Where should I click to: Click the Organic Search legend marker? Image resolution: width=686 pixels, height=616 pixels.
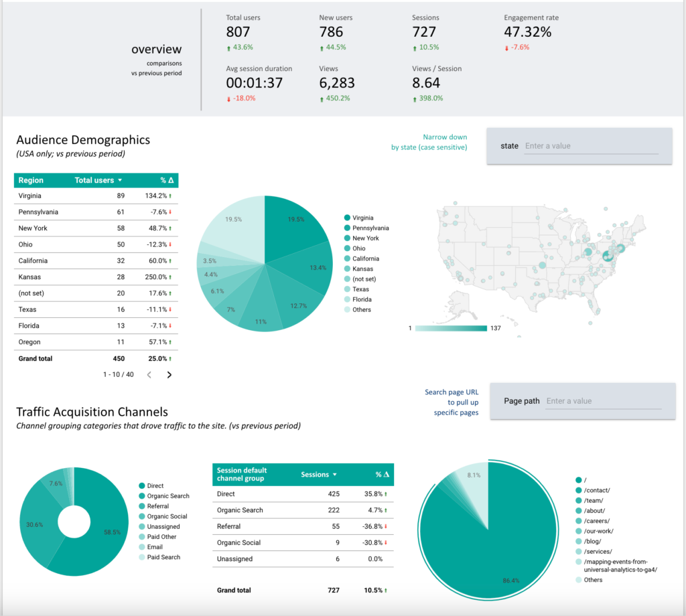tap(142, 496)
